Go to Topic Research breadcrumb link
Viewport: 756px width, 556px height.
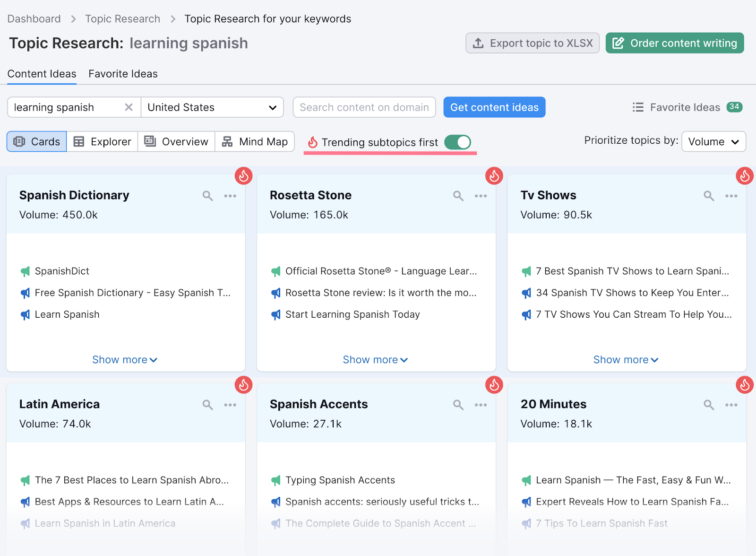[x=122, y=19]
